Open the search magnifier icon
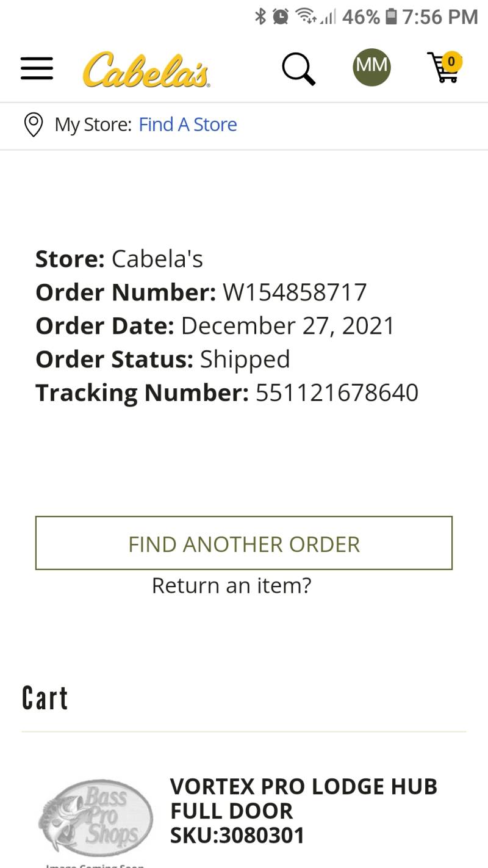Screen dimensions: 488x868 click(x=298, y=68)
